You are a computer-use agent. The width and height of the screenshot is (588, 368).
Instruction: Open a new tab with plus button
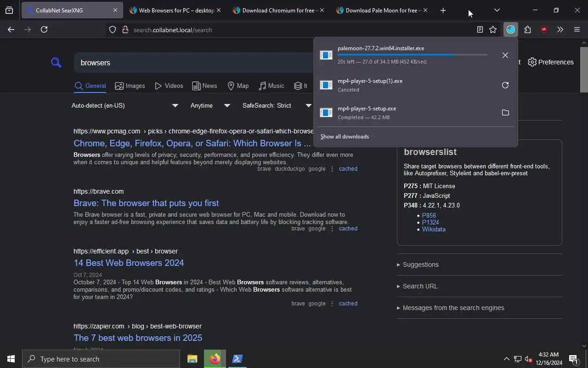coord(443,10)
